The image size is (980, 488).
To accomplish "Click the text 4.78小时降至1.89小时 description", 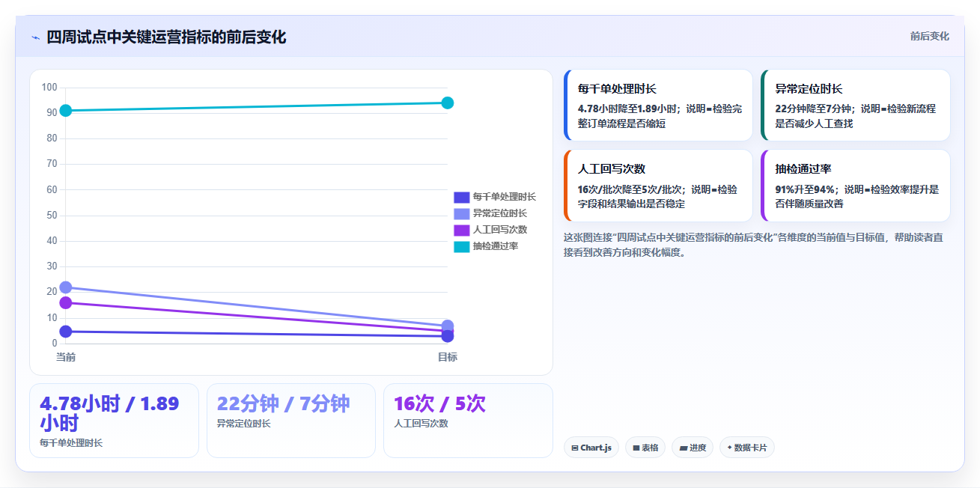I will [x=660, y=116].
